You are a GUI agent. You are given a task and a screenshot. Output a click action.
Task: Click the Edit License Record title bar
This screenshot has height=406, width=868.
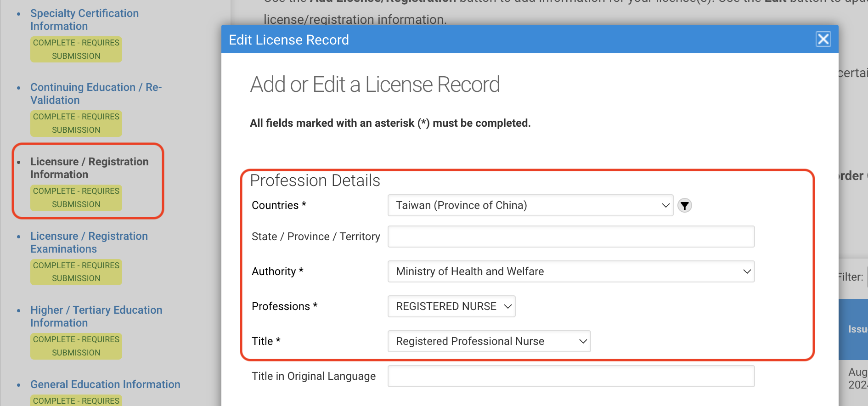505,39
